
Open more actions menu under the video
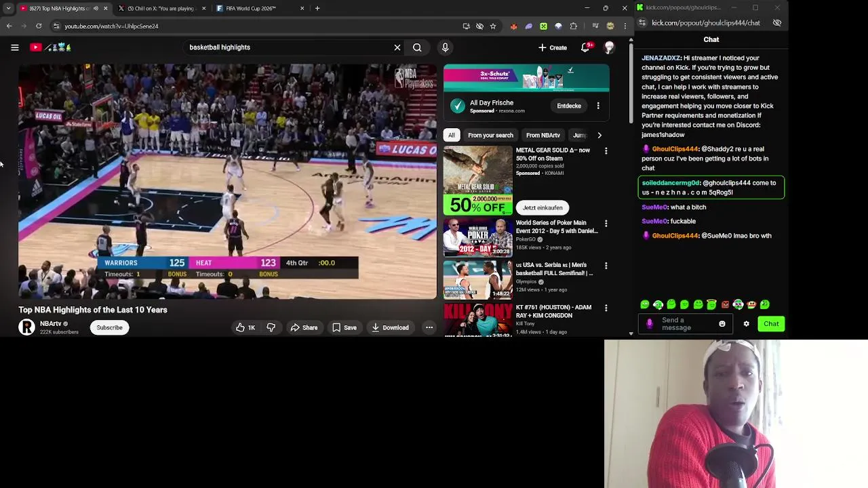click(x=429, y=327)
